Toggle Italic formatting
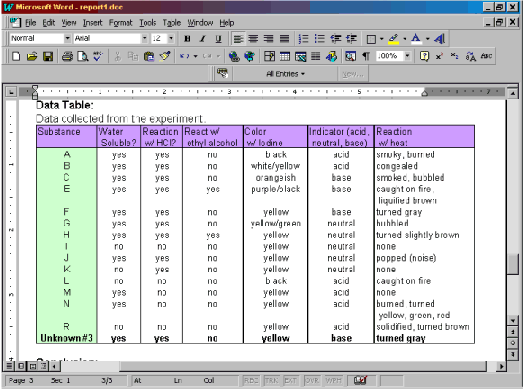The height and width of the screenshot is (389, 523). pyautogui.click(x=202, y=39)
